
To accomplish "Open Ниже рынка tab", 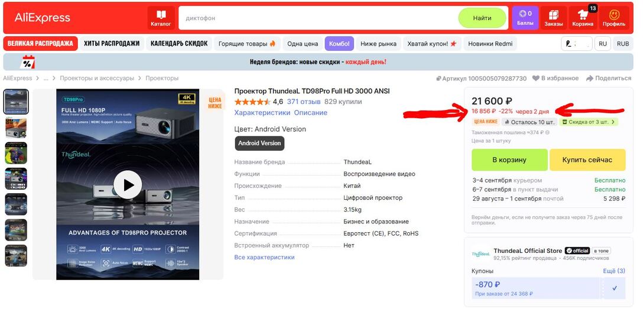I will click(x=378, y=44).
